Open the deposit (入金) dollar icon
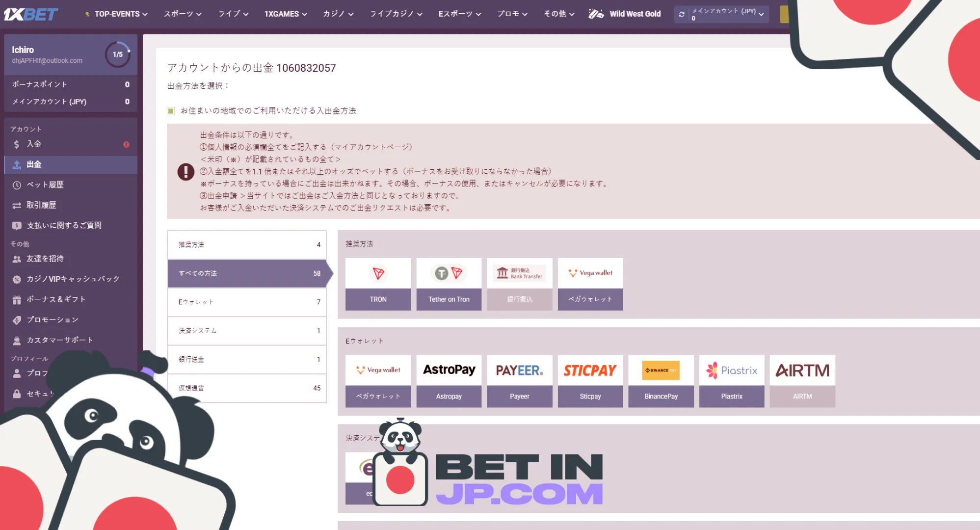980x530 pixels. [17, 144]
